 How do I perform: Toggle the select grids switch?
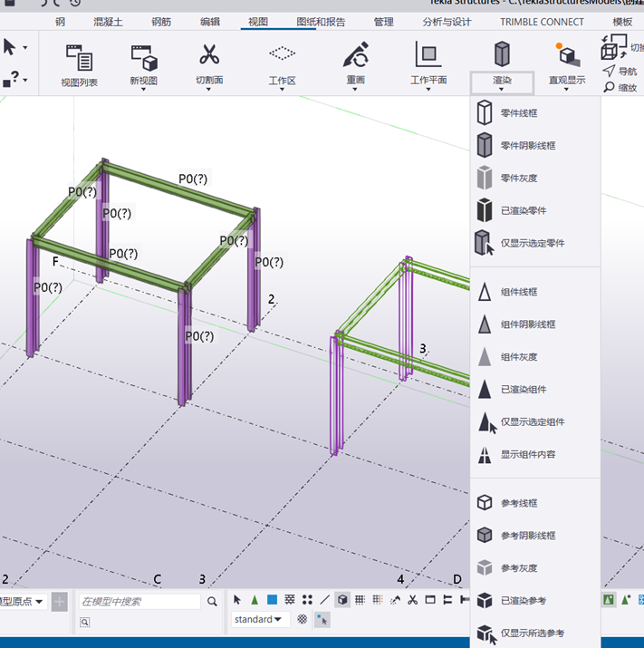[360, 600]
